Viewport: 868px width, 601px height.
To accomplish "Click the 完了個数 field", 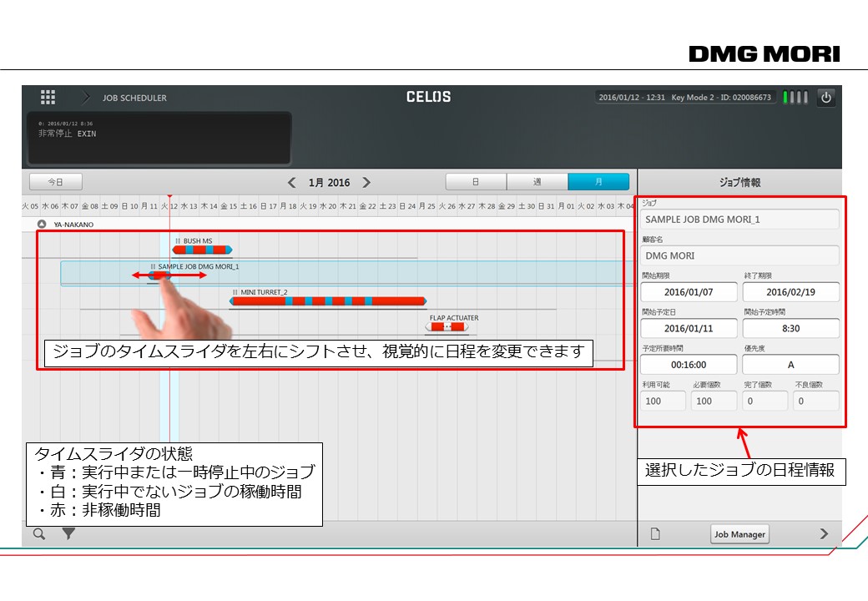I will (765, 402).
